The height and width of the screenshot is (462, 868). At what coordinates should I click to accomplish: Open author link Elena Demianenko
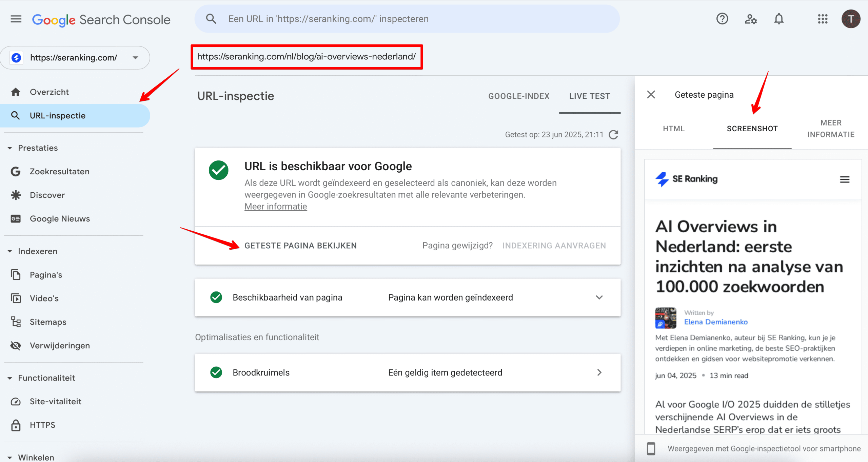pos(716,322)
